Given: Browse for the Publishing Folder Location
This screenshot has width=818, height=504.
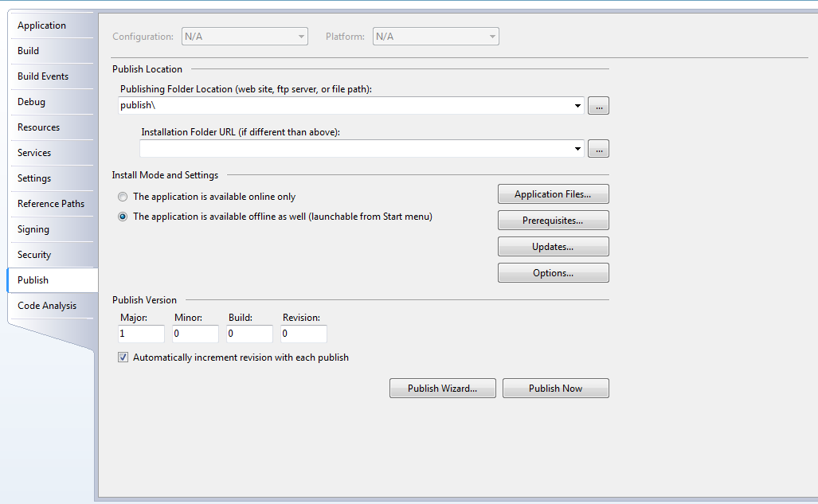Looking at the screenshot, I should 598,106.
